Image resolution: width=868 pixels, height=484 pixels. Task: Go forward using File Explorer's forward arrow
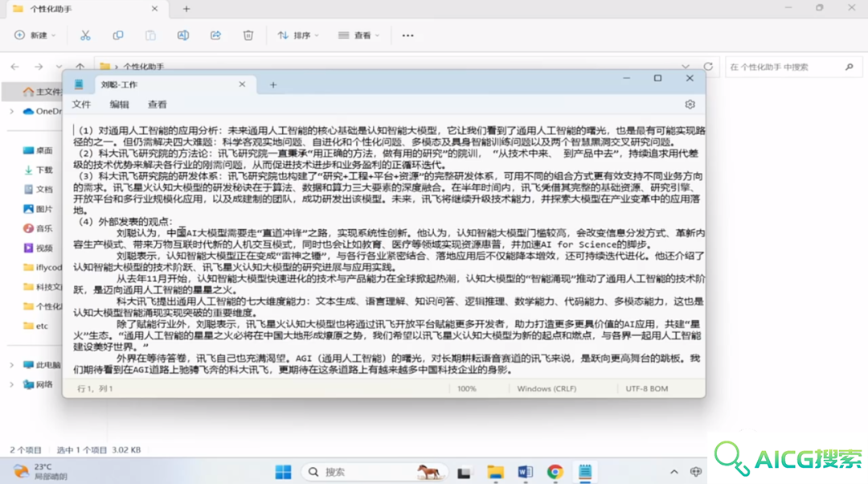coord(39,67)
